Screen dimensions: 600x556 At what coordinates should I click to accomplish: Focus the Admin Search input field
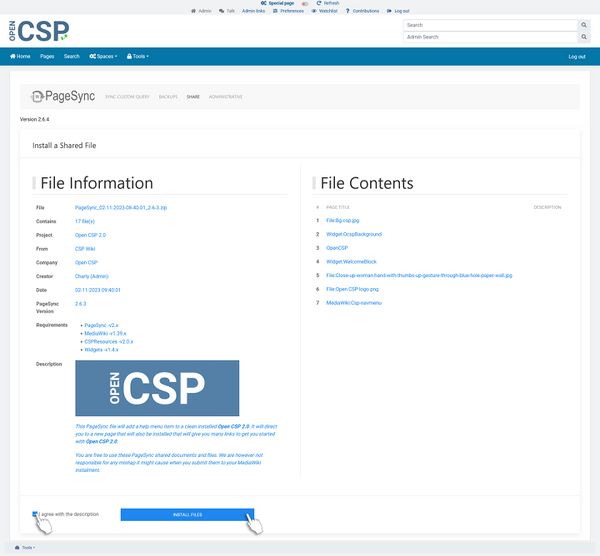[490, 36]
